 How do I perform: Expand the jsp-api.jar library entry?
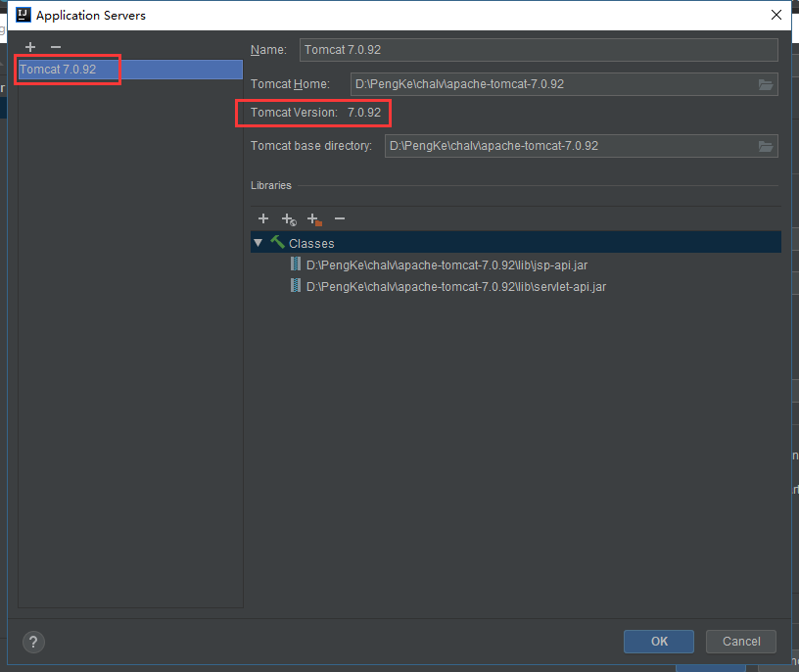(x=295, y=264)
